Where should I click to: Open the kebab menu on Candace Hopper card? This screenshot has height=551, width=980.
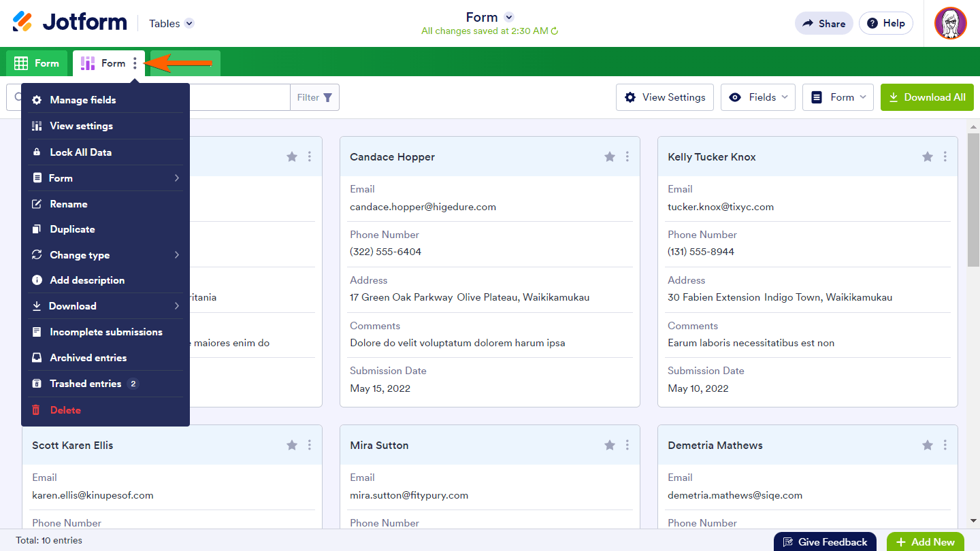click(x=627, y=157)
